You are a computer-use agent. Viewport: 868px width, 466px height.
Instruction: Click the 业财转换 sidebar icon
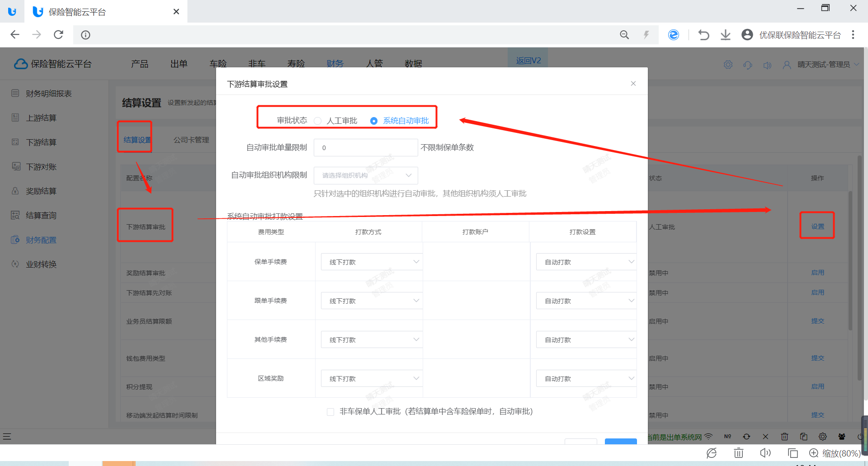point(16,264)
